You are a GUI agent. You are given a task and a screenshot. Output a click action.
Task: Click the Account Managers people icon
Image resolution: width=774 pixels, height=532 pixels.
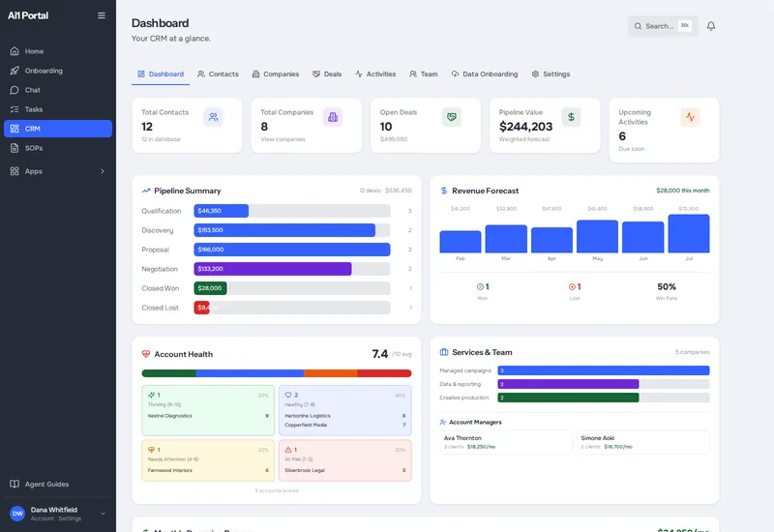click(x=443, y=422)
